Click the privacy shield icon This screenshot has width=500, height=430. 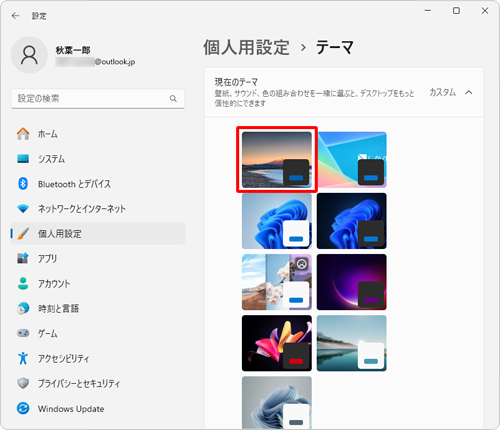coord(23,383)
